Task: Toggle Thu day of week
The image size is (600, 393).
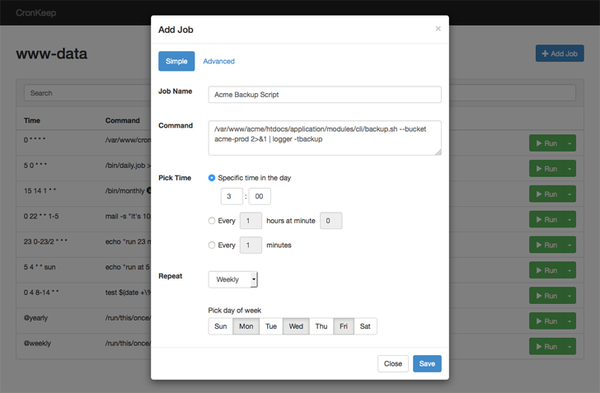Action: (x=321, y=326)
